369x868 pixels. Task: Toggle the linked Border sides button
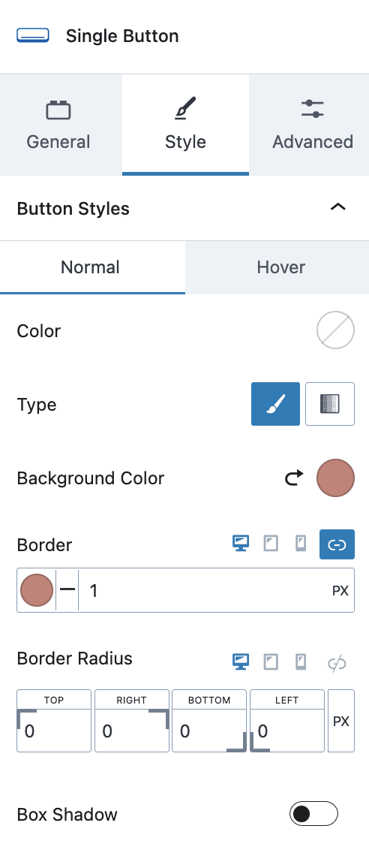click(x=337, y=544)
